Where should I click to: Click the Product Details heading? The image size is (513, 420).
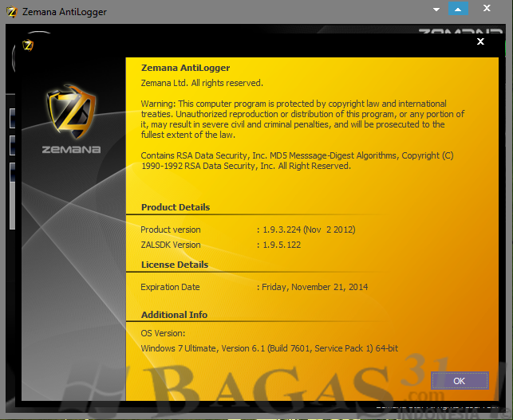pyautogui.click(x=176, y=207)
